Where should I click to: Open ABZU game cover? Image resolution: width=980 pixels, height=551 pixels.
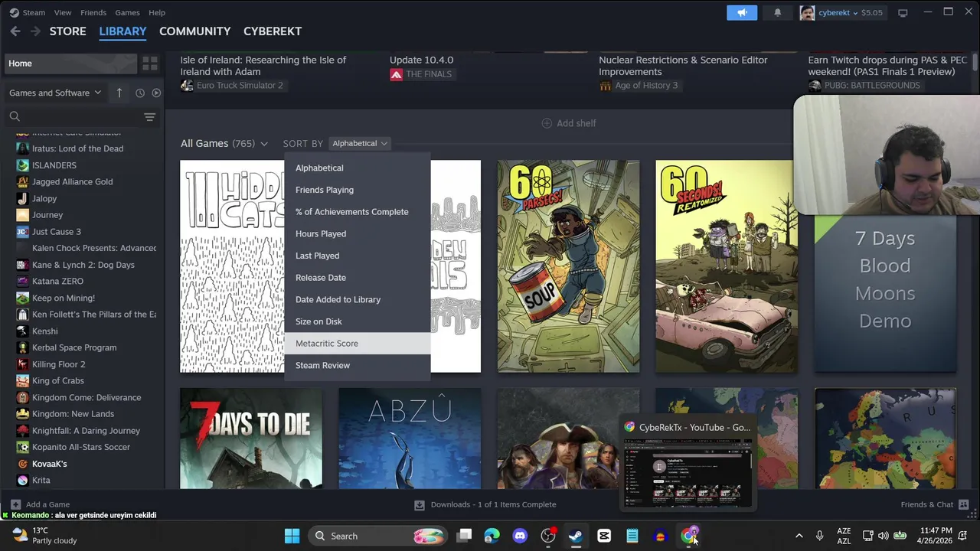[x=410, y=438]
